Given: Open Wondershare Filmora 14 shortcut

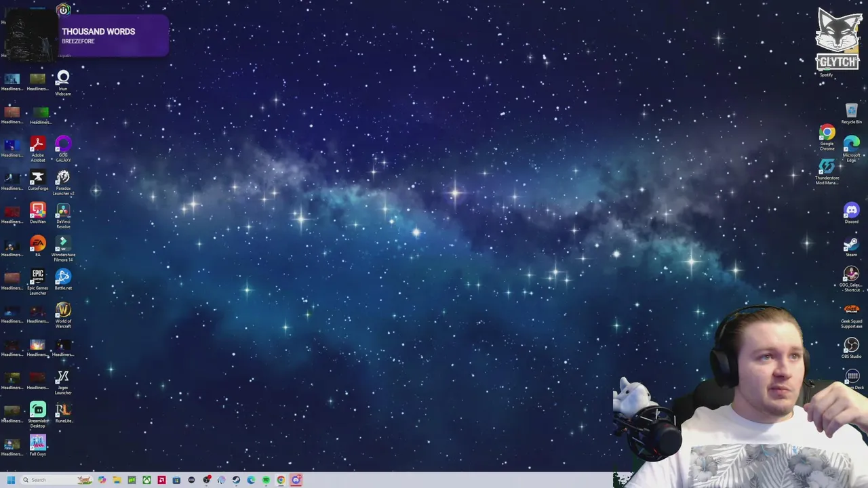Looking at the screenshot, I should [x=63, y=249].
